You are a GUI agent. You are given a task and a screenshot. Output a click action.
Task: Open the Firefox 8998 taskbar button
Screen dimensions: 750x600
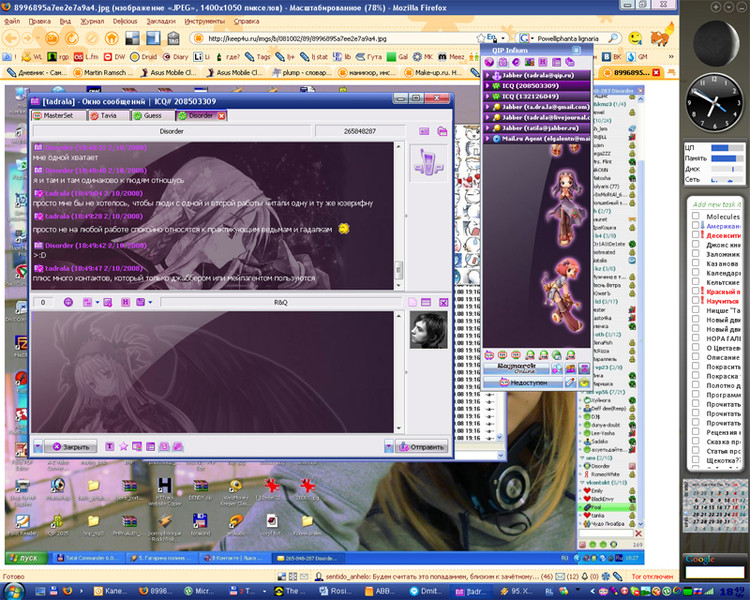[157, 591]
